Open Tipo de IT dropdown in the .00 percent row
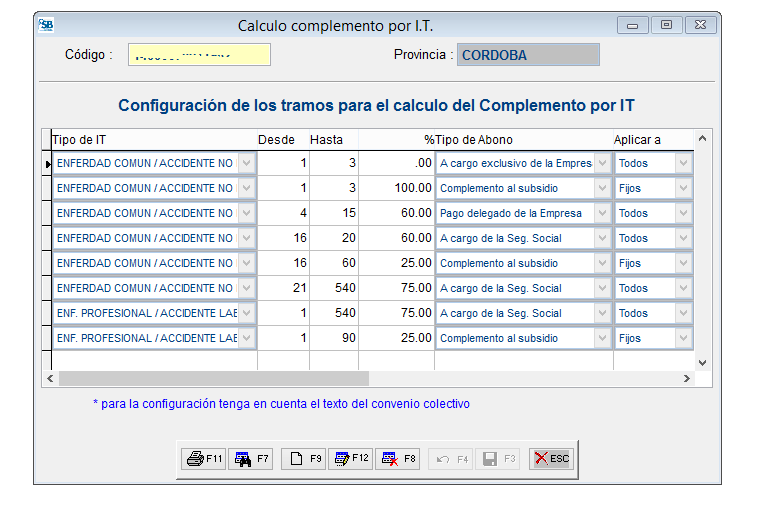 [247, 163]
